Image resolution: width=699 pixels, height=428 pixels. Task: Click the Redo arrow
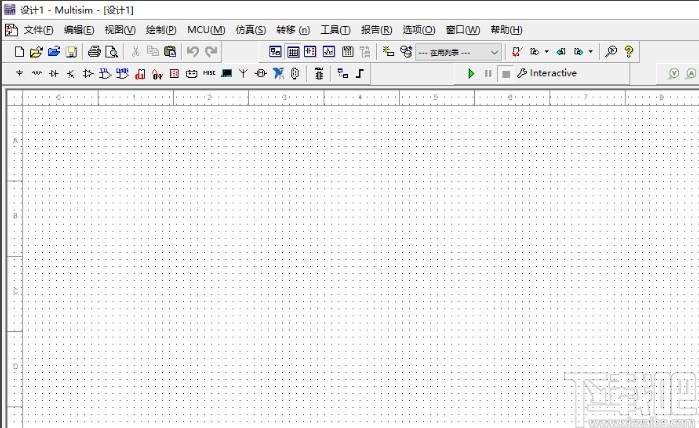tap(211, 52)
